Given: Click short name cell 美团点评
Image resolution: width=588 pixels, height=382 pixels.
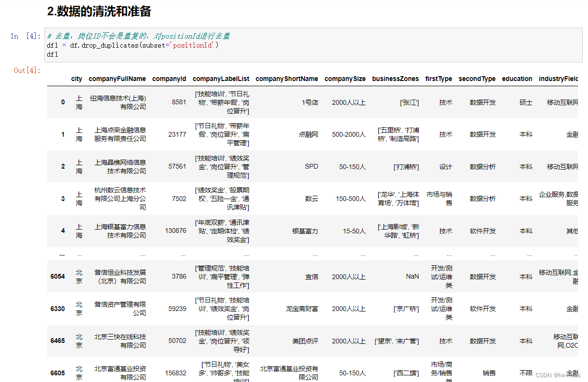Looking at the screenshot, I should click(x=305, y=341).
